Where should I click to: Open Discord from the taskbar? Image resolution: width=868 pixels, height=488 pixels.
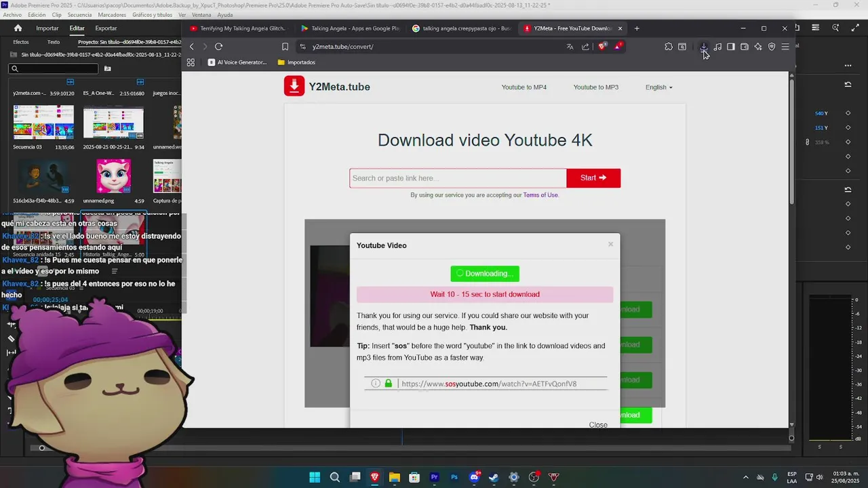(474, 477)
